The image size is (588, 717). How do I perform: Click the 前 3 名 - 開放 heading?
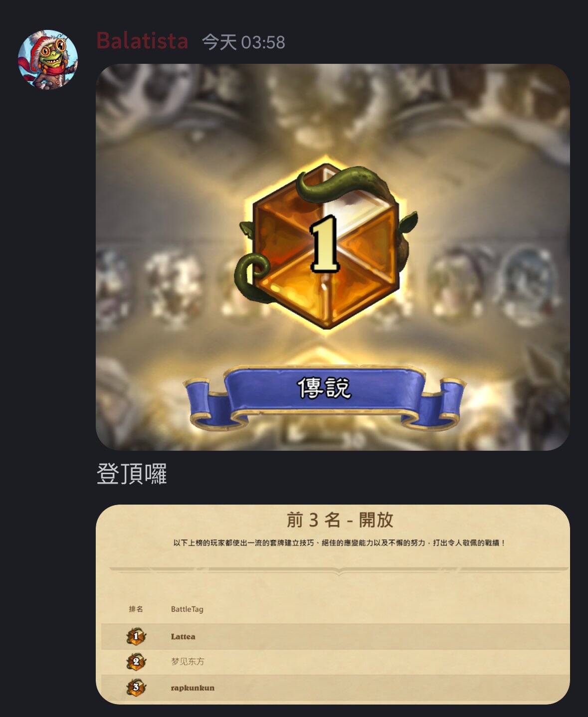point(340,520)
